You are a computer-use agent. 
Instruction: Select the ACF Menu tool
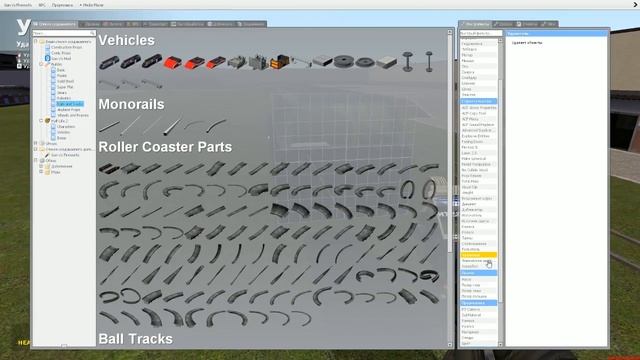[x=470, y=119]
